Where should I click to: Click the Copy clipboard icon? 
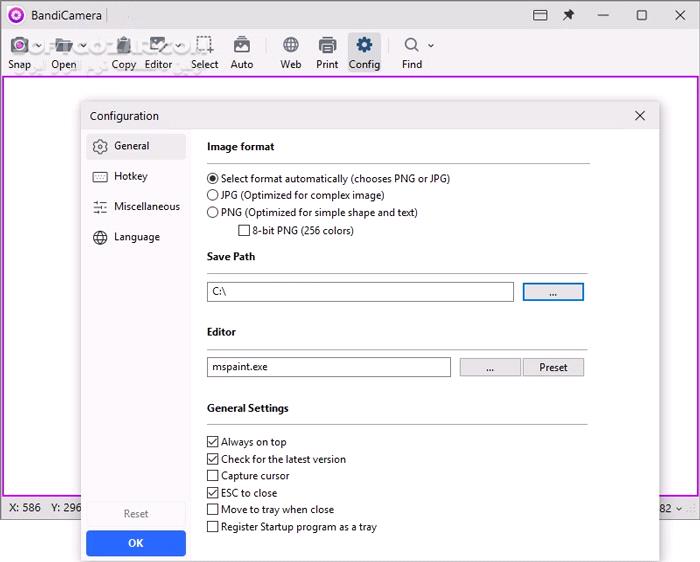point(123,46)
